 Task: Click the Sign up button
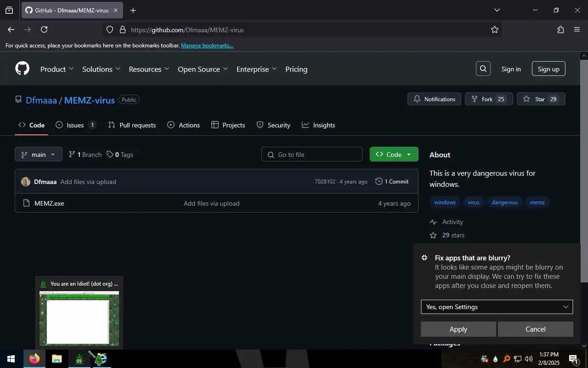[x=548, y=69]
